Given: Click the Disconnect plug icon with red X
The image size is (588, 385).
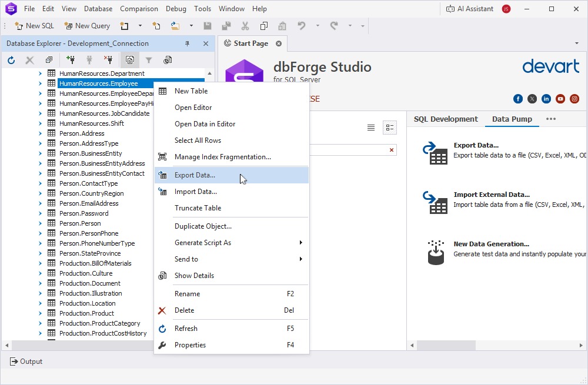Looking at the screenshot, I should point(108,59).
